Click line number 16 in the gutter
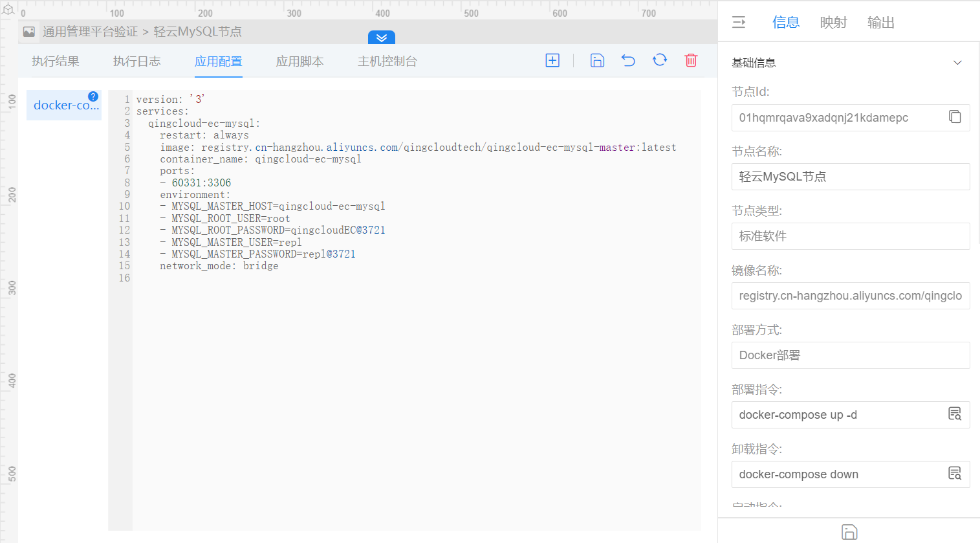This screenshot has height=543, width=980. (124, 278)
